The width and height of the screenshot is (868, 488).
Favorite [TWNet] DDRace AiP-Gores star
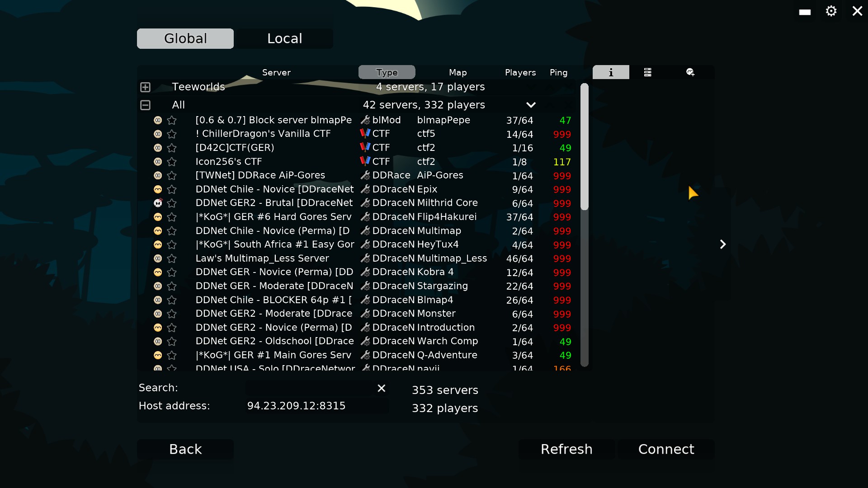click(172, 175)
